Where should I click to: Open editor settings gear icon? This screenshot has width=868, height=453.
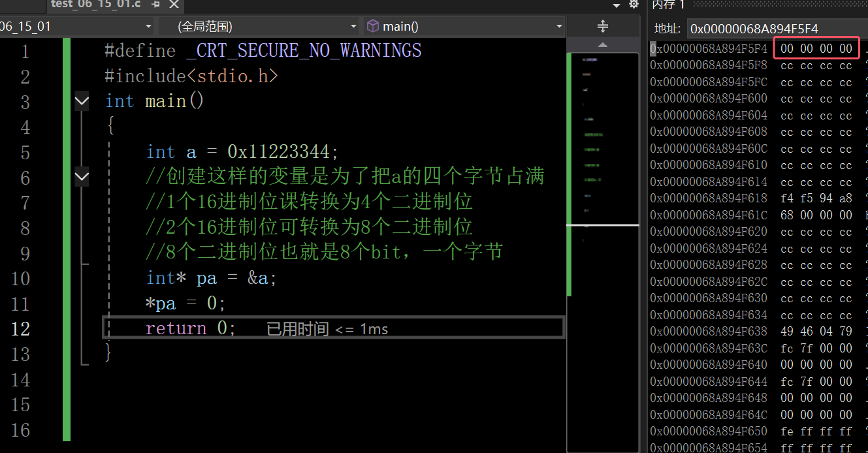click(x=632, y=5)
